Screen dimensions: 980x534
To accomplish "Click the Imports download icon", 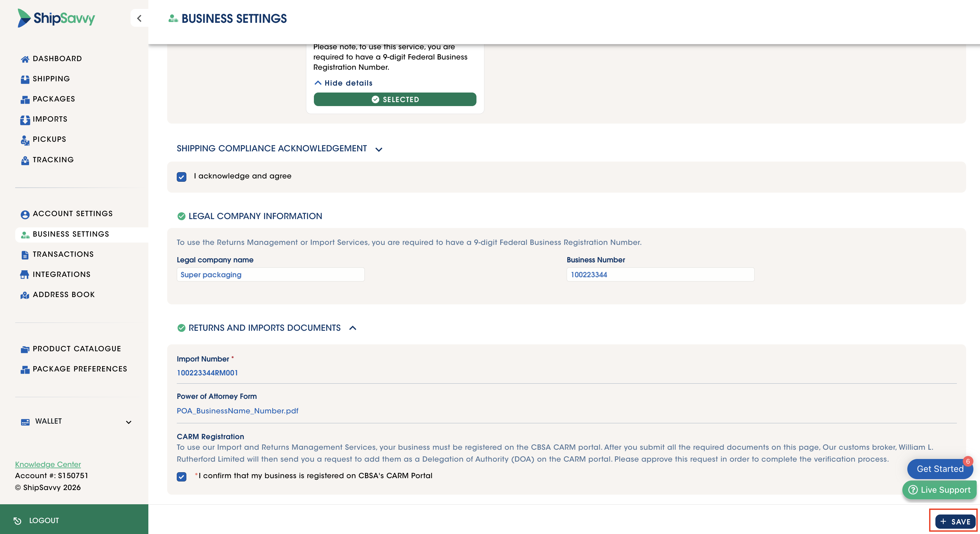I will 25,120.
